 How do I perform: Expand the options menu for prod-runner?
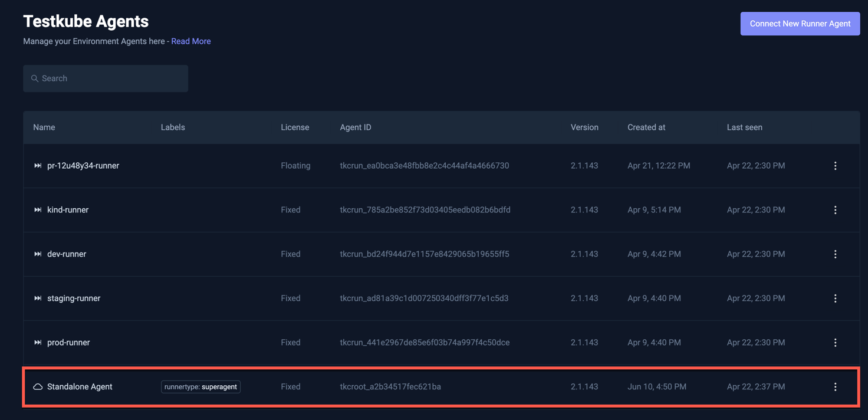pyautogui.click(x=835, y=343)
